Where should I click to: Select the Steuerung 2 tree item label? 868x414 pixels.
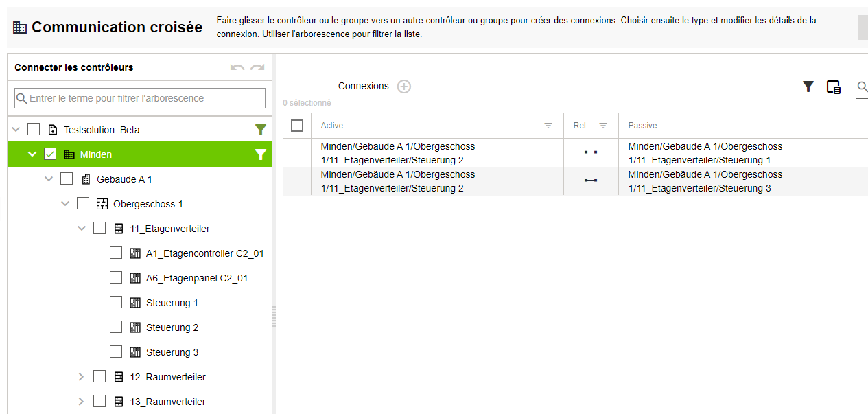(172, 327)
